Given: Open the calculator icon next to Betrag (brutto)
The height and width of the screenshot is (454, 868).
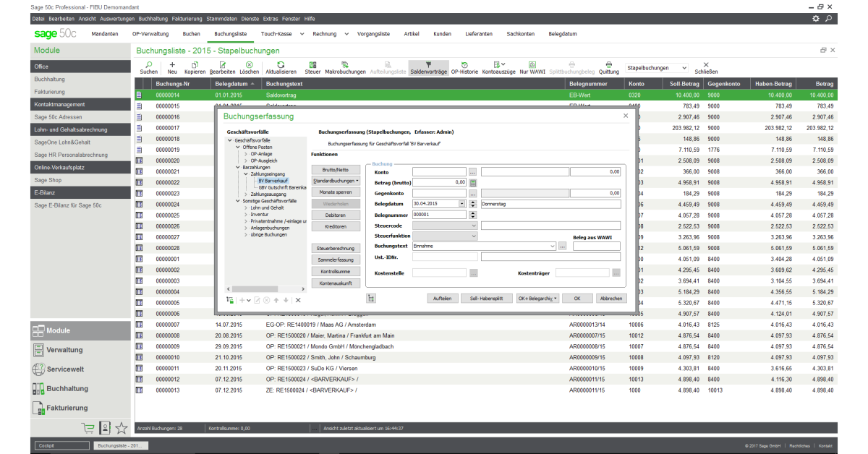Looking at the screenshot, I should (473, 183).
